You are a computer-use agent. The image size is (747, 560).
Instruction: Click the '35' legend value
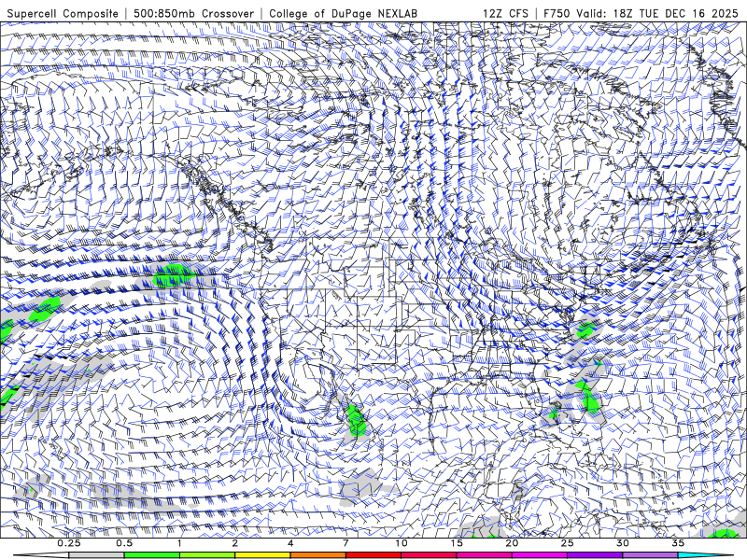pyautogui.click(x=678, y=543)
